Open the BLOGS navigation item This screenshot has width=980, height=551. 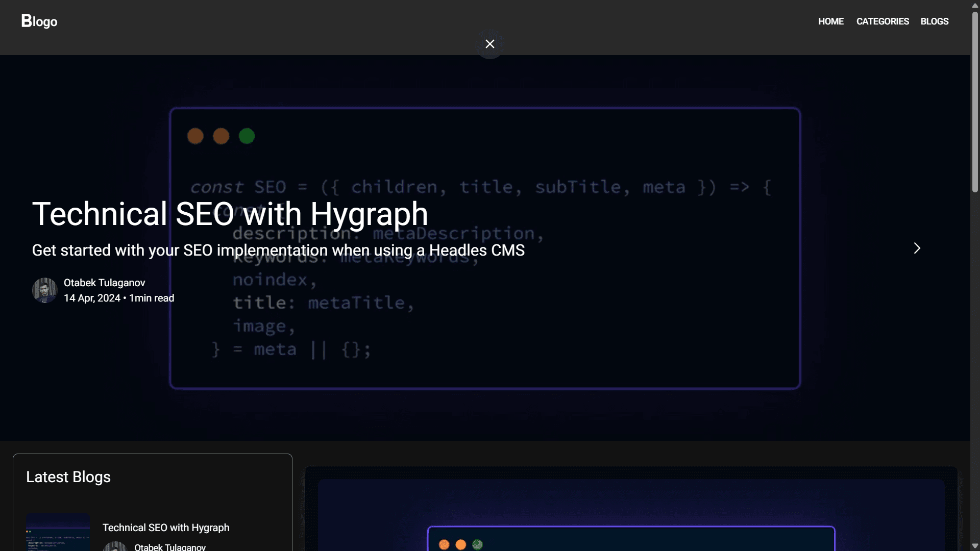pyautogui.click(x=934, y=21)
